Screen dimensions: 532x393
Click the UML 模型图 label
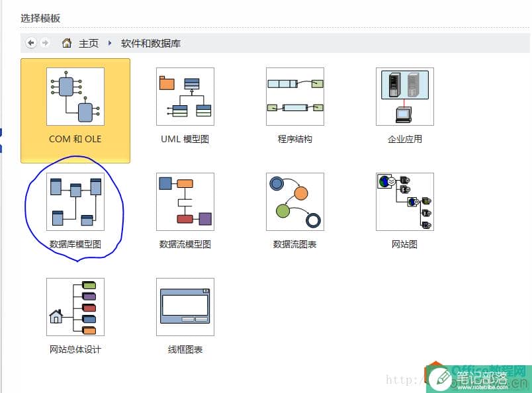pyautogui.click(x=185, y=139)
